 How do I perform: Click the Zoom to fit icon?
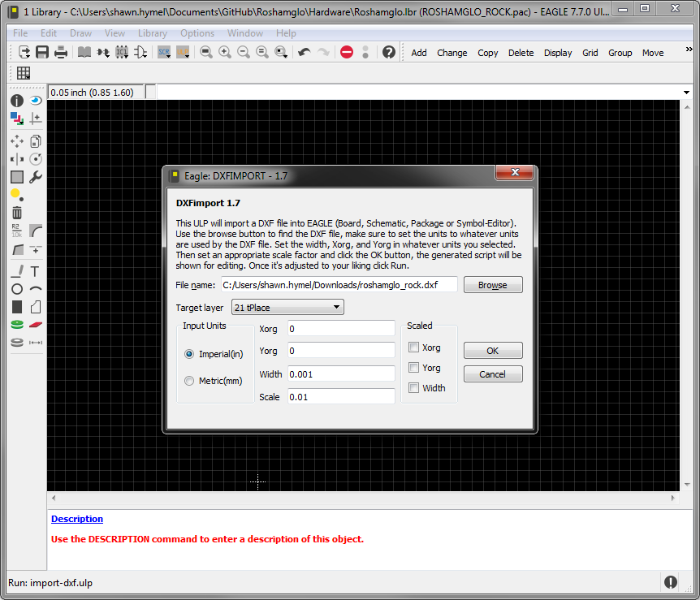206,52
